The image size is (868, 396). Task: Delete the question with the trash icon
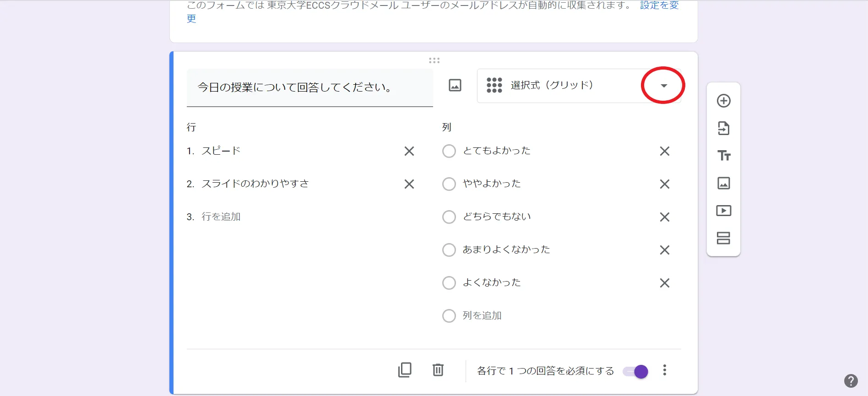pos(438,370)
